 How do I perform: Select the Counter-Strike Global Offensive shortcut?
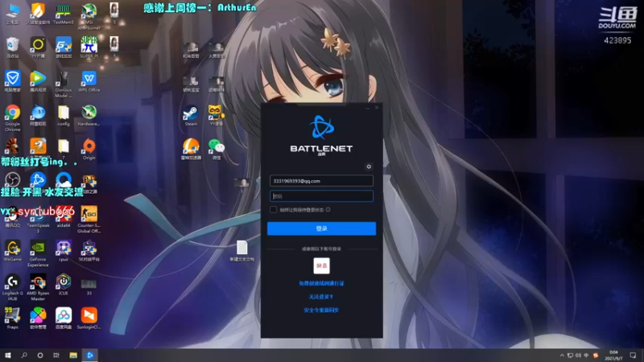(89, 220)
